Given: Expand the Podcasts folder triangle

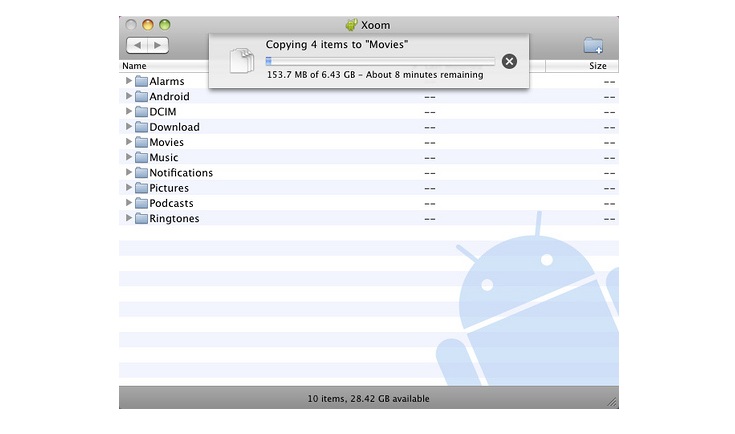Looking at the screenshot, I should point(129,203).
